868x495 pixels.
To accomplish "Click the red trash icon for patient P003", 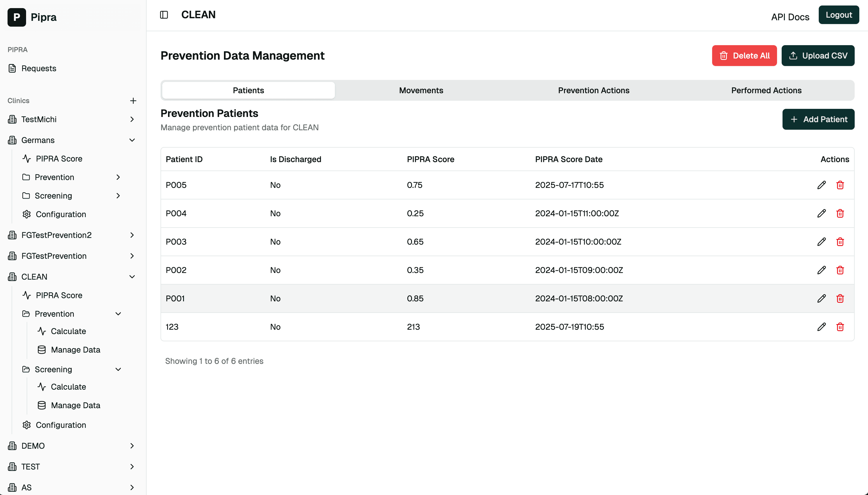I will [840, 242].
